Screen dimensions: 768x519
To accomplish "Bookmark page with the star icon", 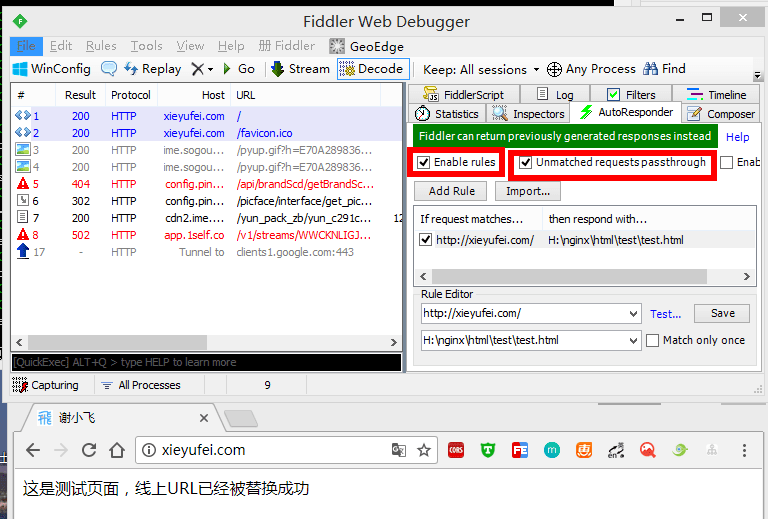I will [x=424, y=450].
